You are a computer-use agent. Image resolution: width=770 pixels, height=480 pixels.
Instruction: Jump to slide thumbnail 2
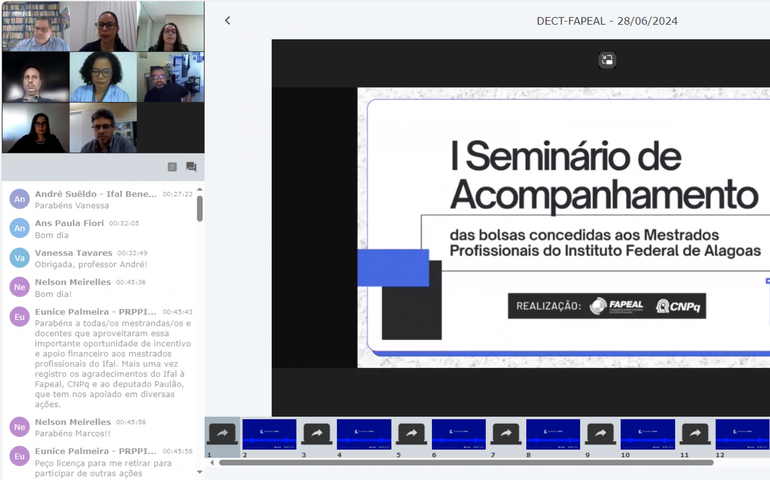coord(269,434)
